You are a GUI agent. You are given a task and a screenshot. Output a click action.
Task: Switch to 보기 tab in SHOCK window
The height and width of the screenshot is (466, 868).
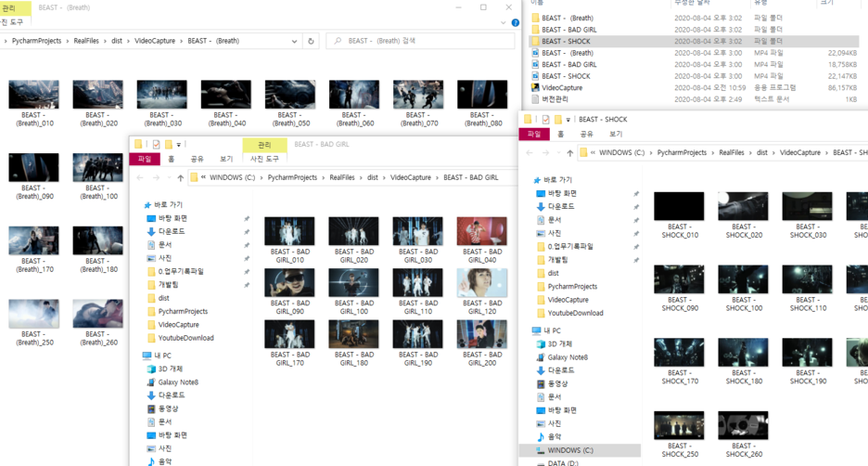616,134
